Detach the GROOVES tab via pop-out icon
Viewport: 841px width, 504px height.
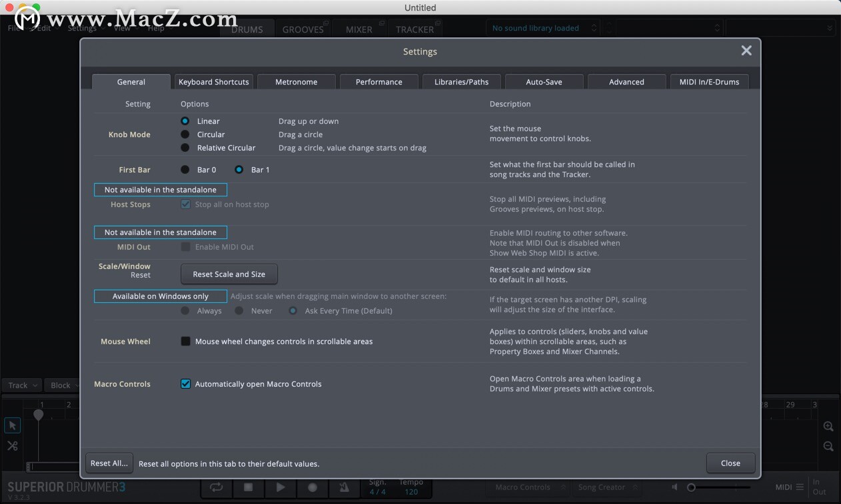pyautogui.click(x=327, y=23)
